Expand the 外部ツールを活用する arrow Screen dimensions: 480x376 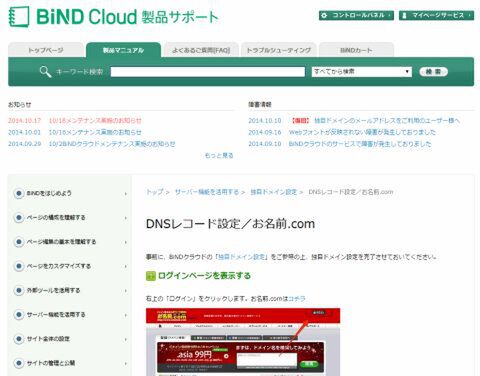pyautogui.click(x=126, y=291)
